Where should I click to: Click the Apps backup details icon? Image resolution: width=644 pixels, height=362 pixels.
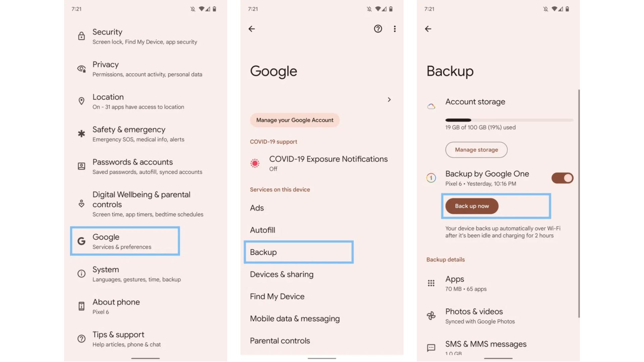click(x=431, y=283)
